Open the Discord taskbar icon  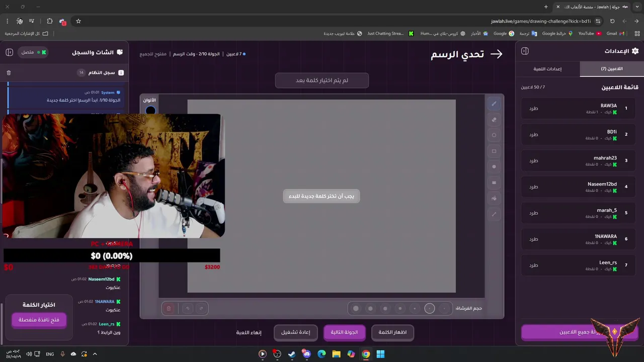click(307, 354)
